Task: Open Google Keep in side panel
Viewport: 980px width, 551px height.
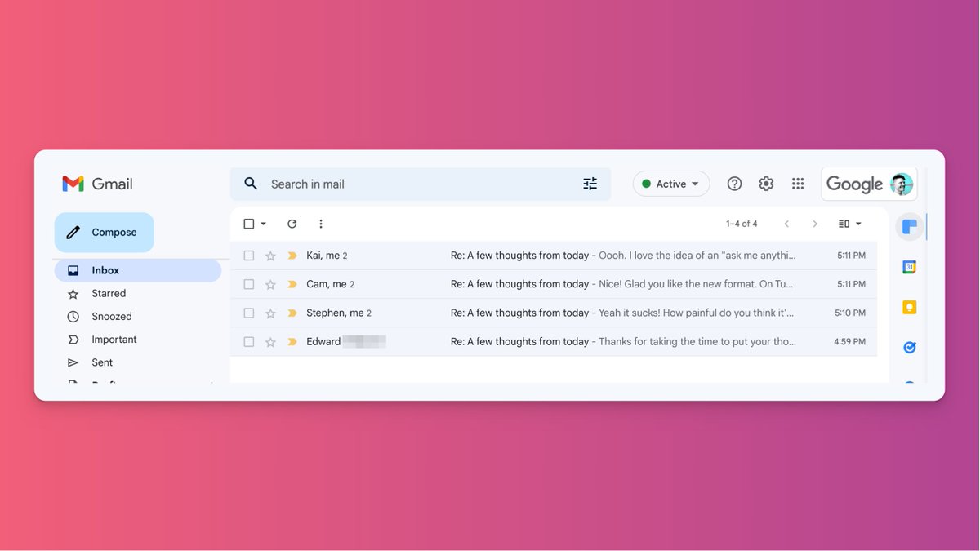Action: click(x=909, y=307)
